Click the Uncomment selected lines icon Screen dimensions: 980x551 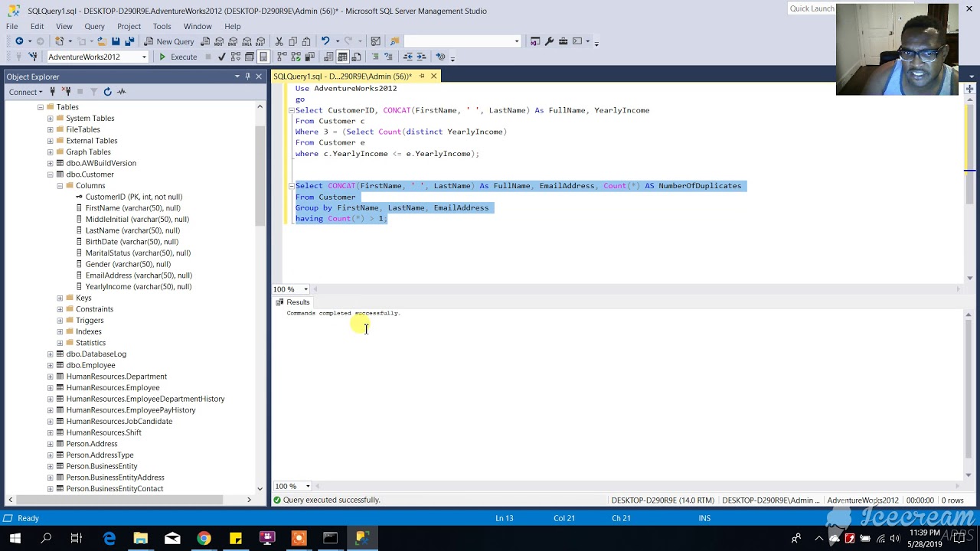(x=389, y=57)
